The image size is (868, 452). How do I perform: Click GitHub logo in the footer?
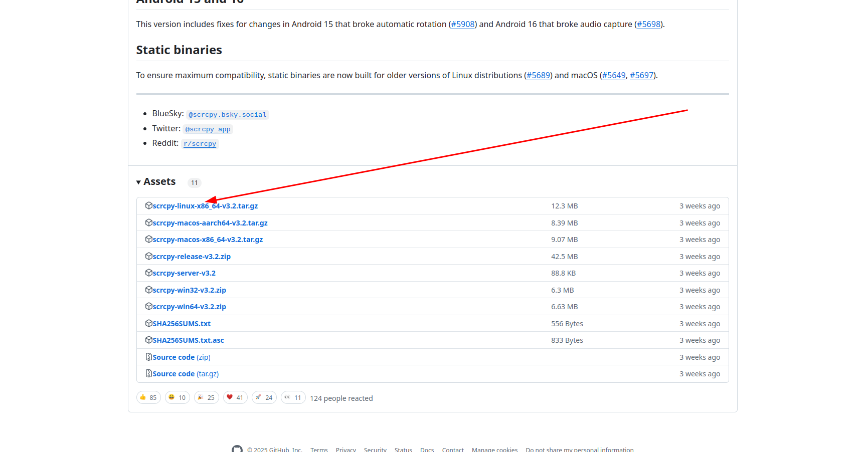237,449
